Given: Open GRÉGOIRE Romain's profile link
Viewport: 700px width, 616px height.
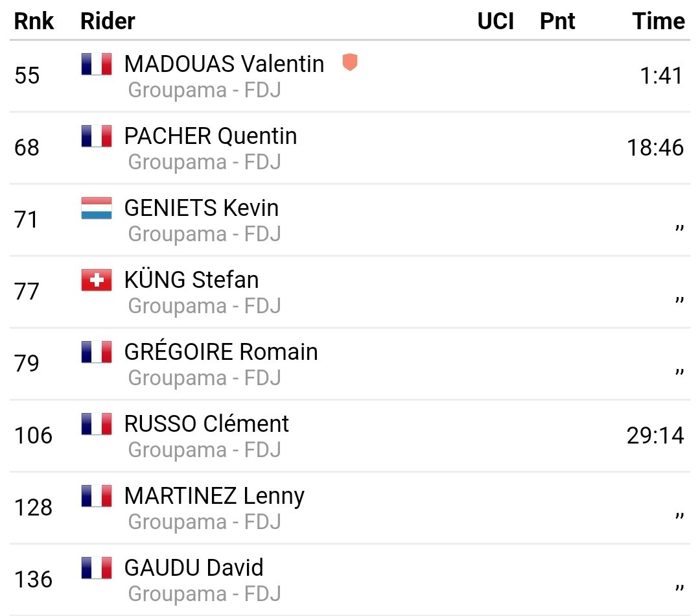Looking at the screenshot, I should point(221,351).
